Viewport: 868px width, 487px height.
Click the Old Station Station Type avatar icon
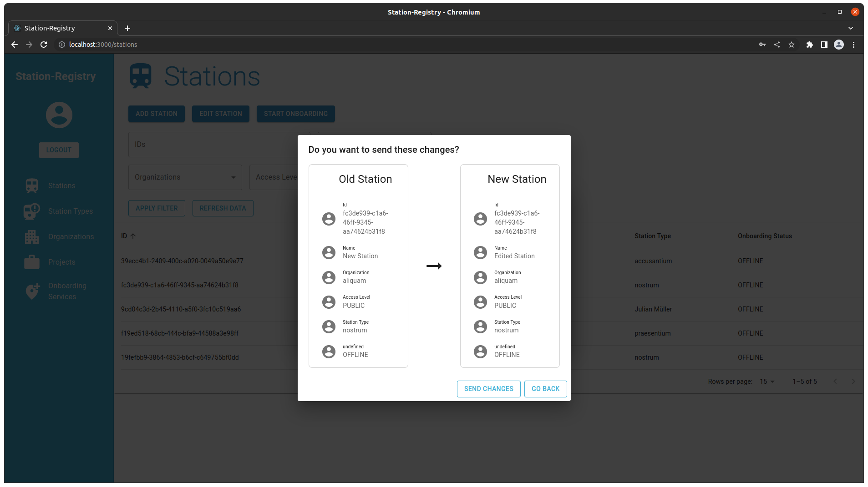pos(329,326)
